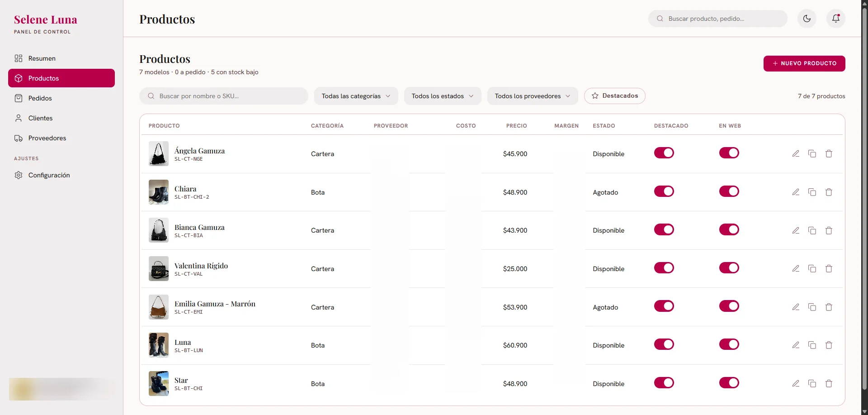The width and height of the screenshot is (868, 415).
Task: Sort by Estado column header
Action: (604, 126)
